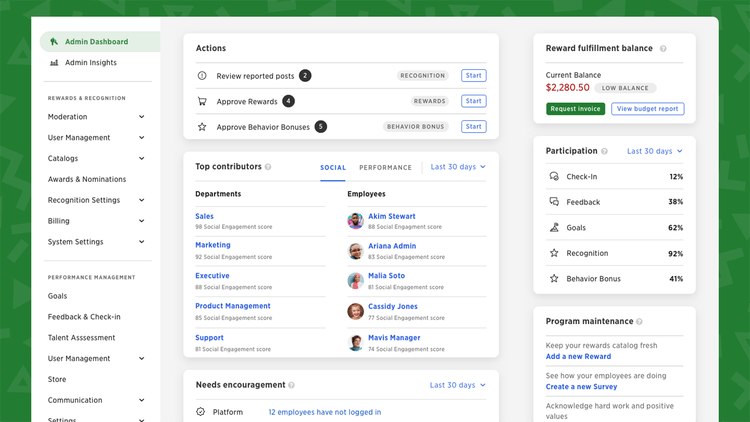Screen dimensions: 750x422
Task: Open Talent Assessment page
Action: [x=81, y=338]
